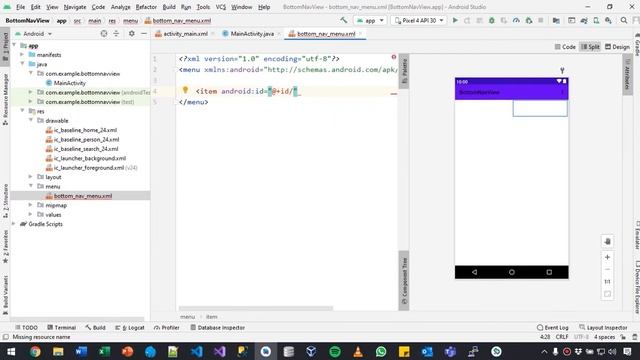Open the Logcat tool window
Viewport: 640px width, 360px height.
[130, 327]
